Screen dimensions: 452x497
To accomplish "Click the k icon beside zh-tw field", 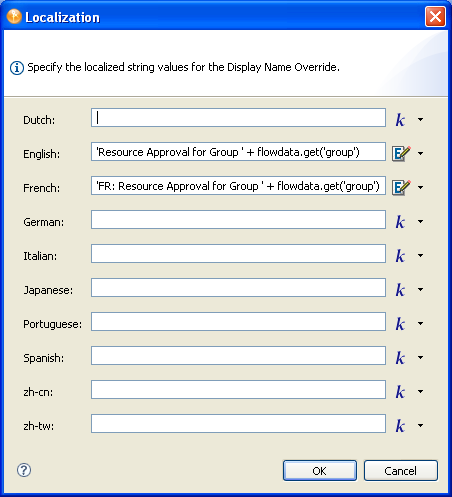I will click(x=400, y=426).
